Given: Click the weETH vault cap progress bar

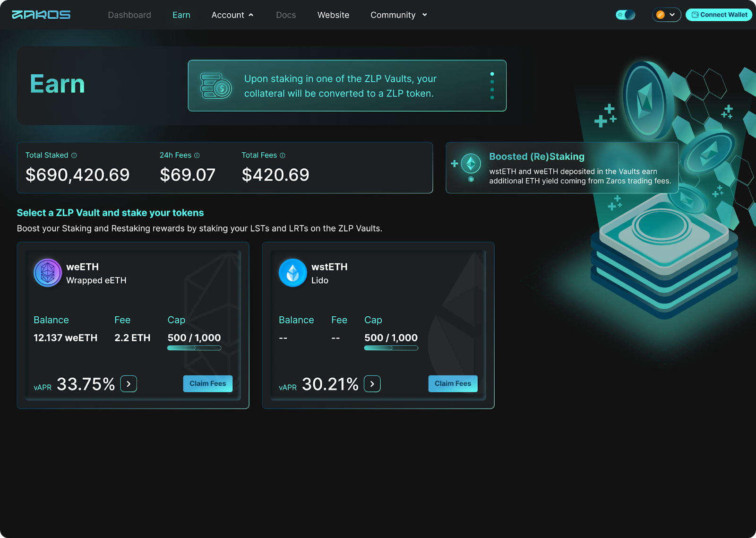Looking at the screenshot, I should tap(194, 348).
